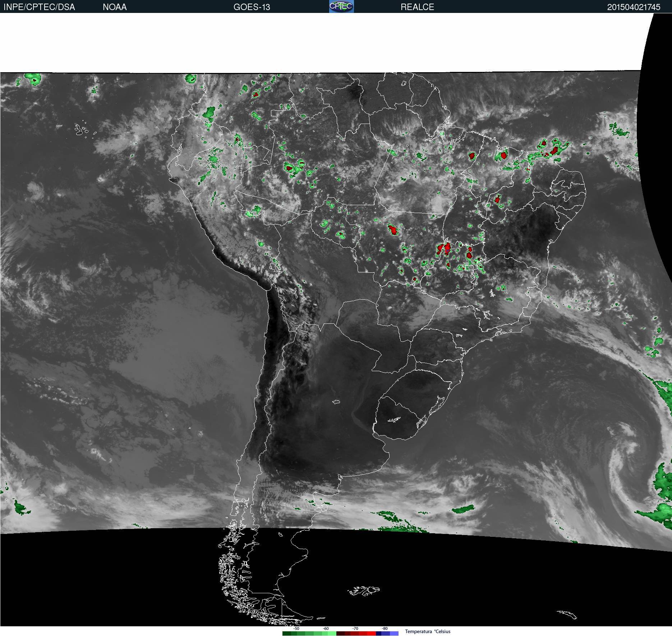672x636 pixels.
Task: Click the dark navy color bar segment
Action: pyautogui.click(x=378, y=633)
